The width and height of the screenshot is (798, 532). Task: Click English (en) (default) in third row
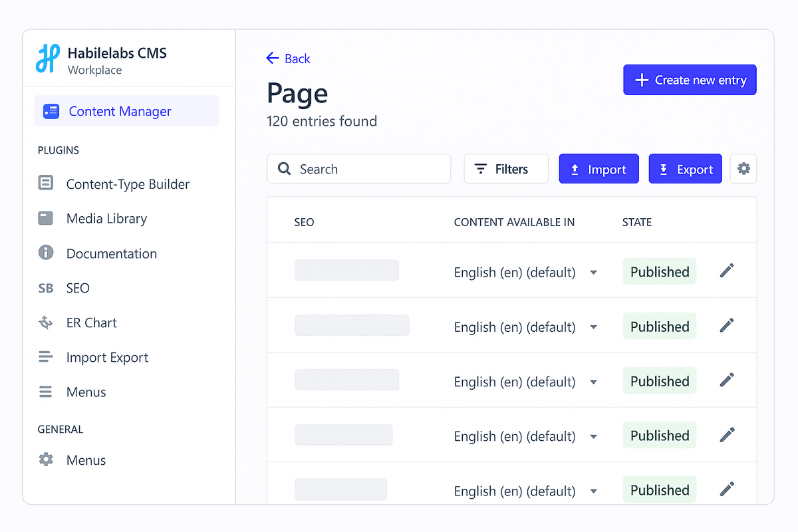pyautogui.click(x=515, y=382)
